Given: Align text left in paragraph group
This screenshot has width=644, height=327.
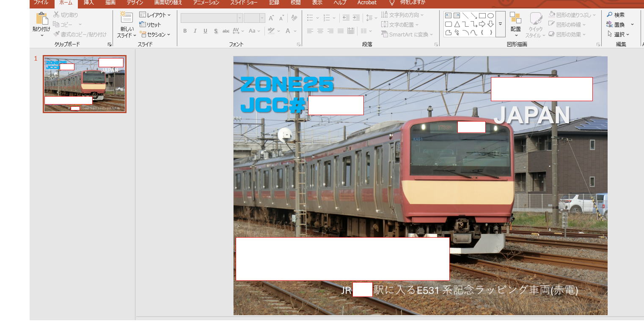Looking at the screenshot, I should 310,31.
